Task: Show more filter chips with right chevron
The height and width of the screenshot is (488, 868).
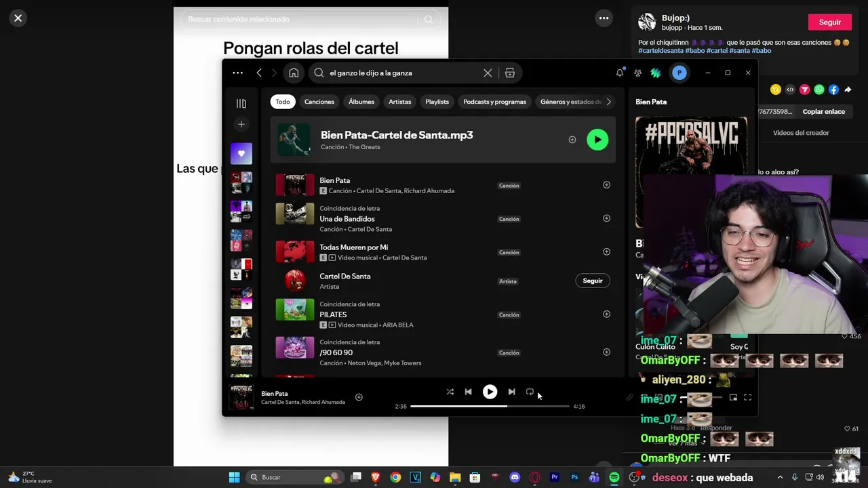Action: pyautogui.click(x=608, y=102)
